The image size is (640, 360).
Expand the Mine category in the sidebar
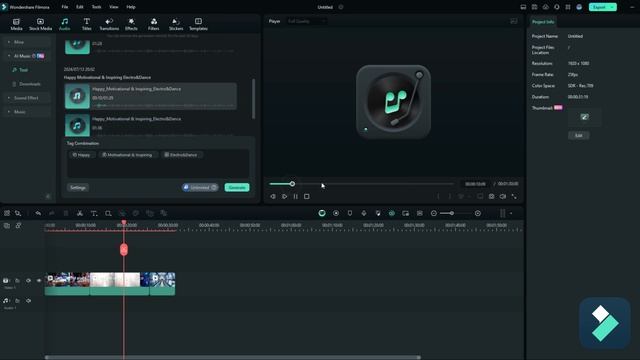(x=27, y=42)
